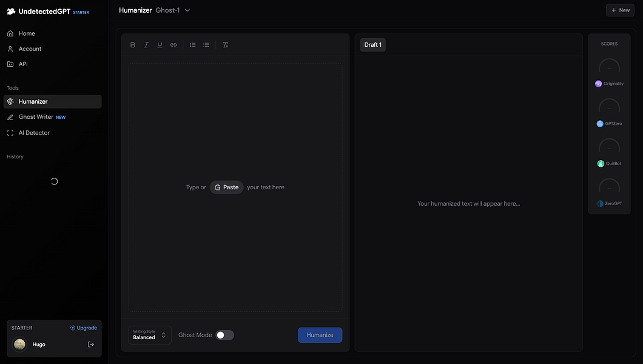Toggle underline formatting

click(160, 45)
